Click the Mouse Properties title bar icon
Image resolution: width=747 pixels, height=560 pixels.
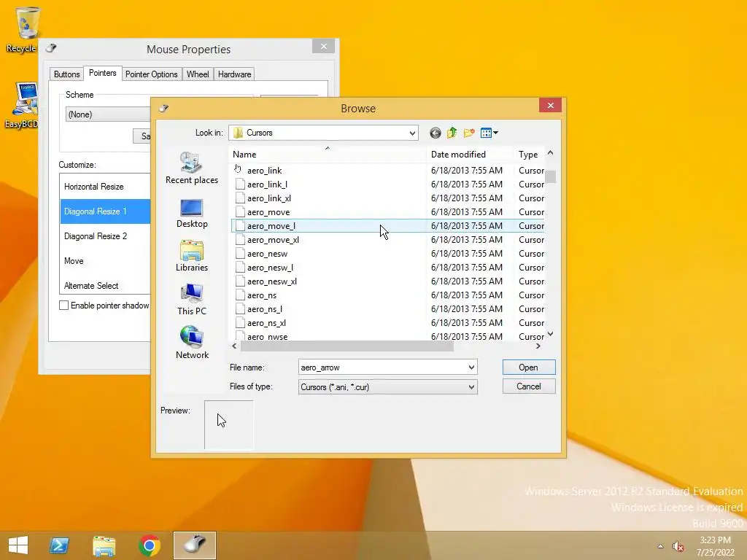51,48
